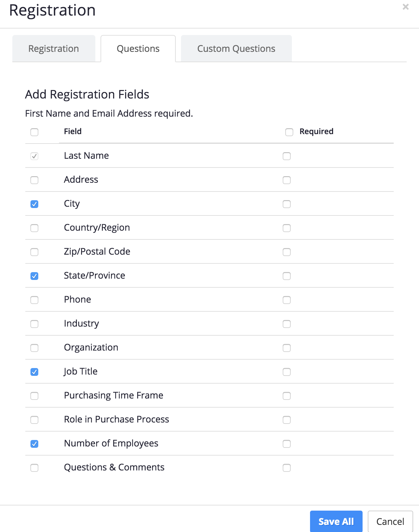Mark Last Name as required
The height and width of the screenshot is (532, 419).
[286, 156]
